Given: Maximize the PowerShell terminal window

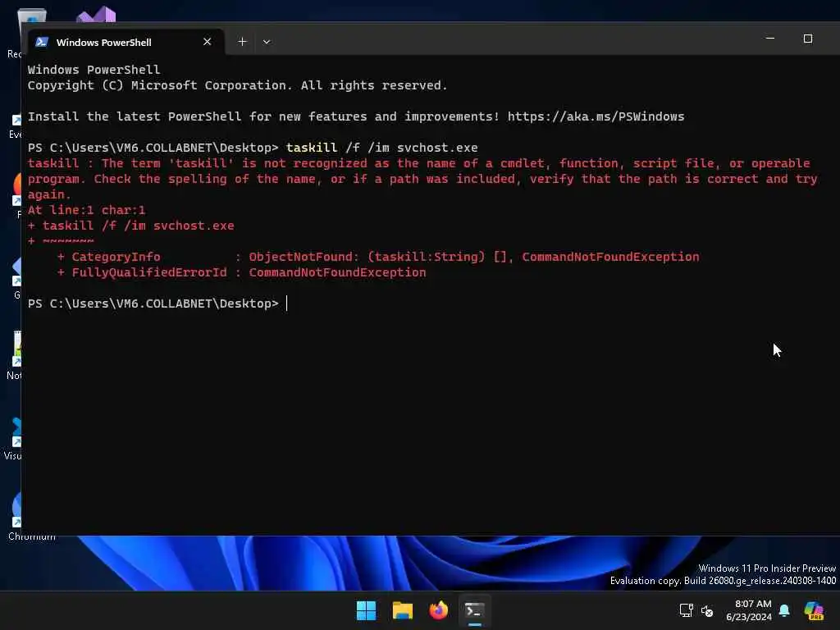Looking at the screenshot, I should tap(808, 39).
